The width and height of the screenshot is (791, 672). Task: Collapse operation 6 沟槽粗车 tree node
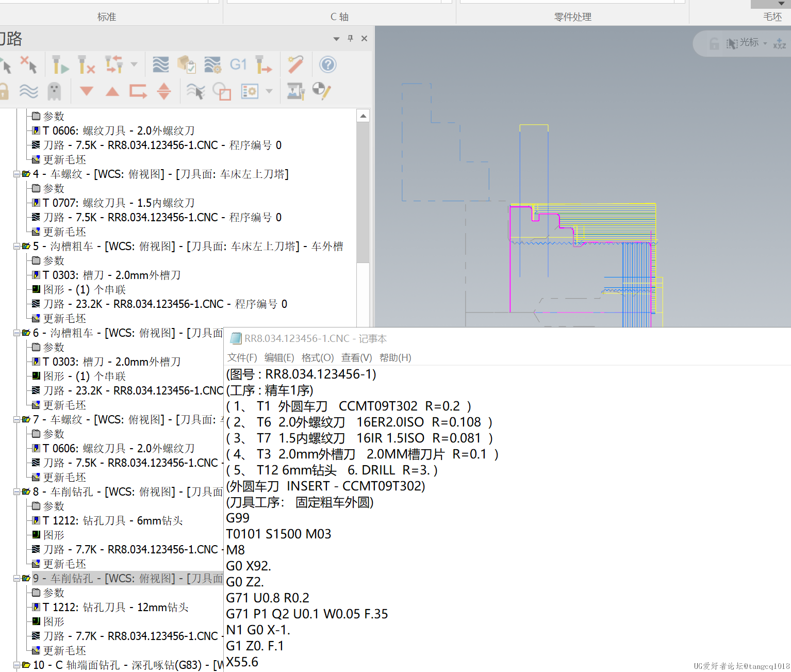click(x=17, y=333)
